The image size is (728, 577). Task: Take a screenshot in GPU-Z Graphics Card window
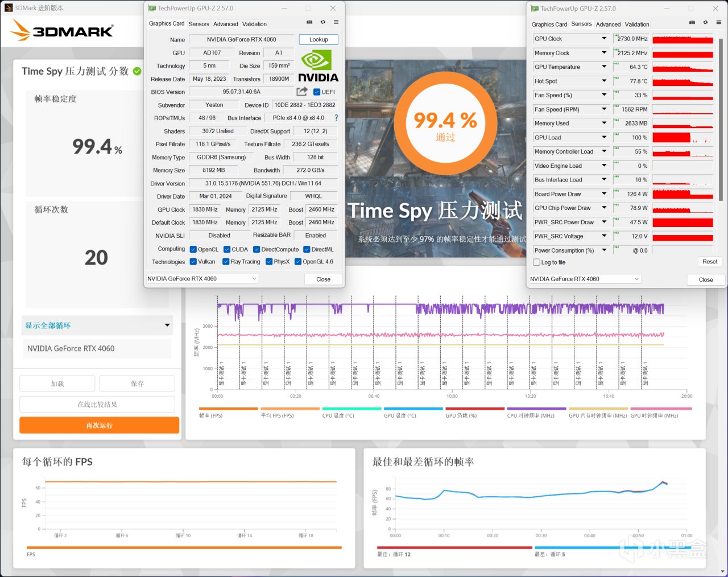coord(309,22)
